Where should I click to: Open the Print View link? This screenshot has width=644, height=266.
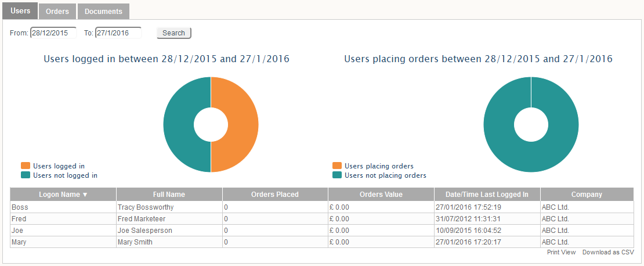[x=561, y=252]
